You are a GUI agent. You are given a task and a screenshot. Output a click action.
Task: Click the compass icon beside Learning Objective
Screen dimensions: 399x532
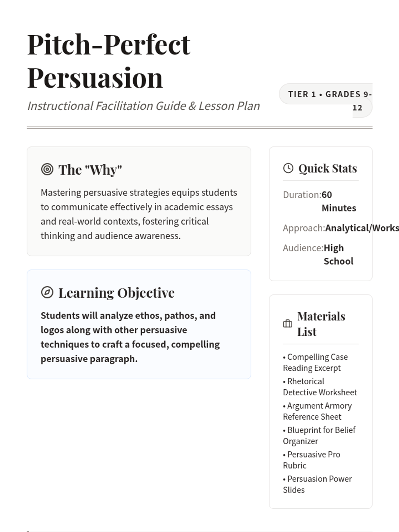[x=47, y=292]
